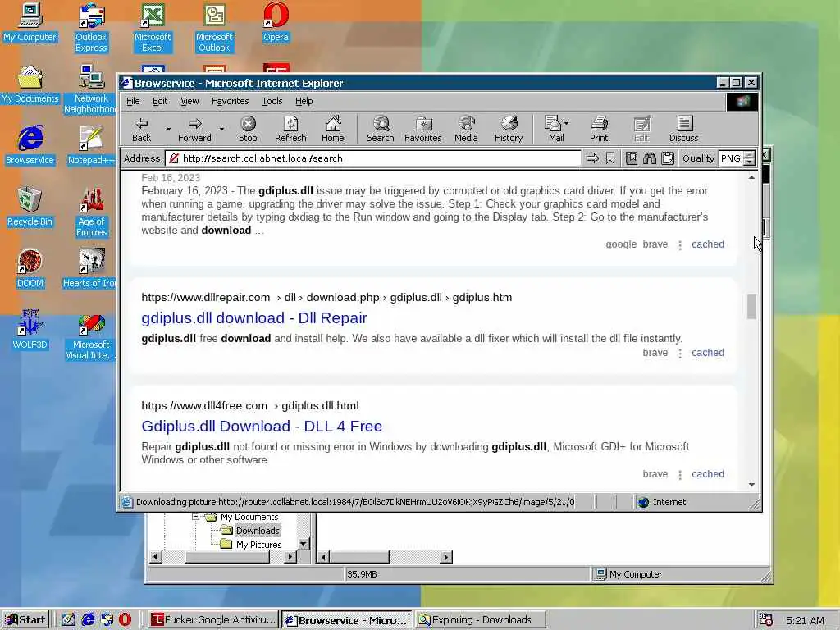Click cached link for DLL 4 Free result

708,473
